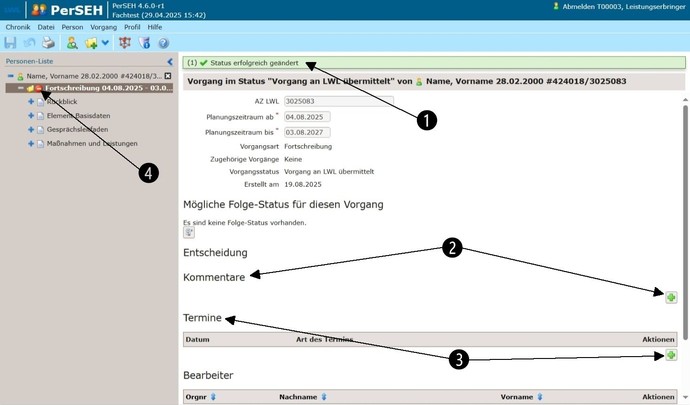
Task: Expand the Element Basisdaten tree node
Action: (31, 115)
